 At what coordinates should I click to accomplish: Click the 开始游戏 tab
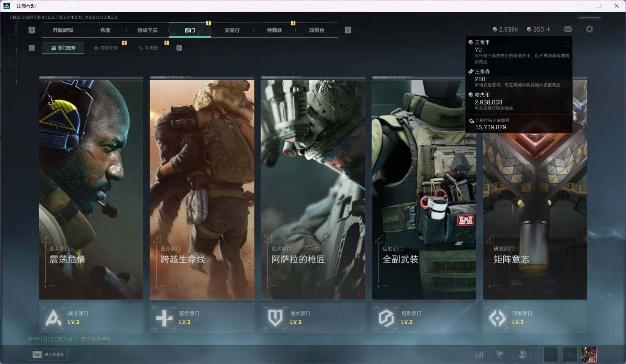click(63, 30)
